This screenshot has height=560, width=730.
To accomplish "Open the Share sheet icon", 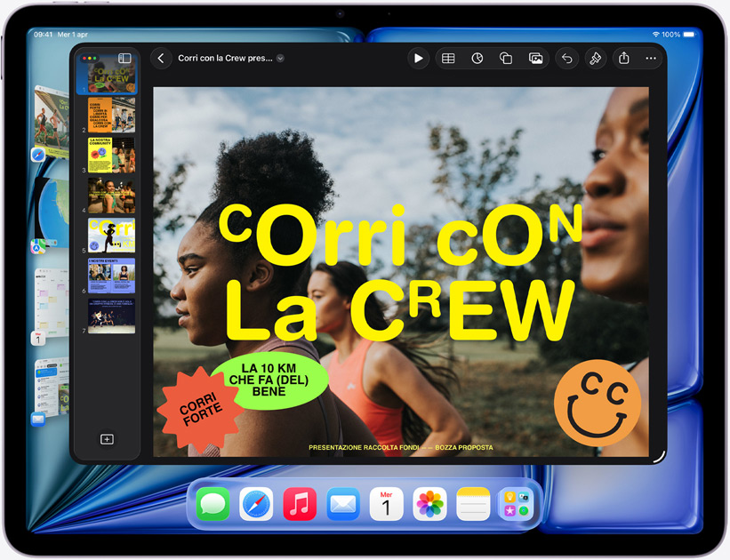I will [x=625, y=59].
